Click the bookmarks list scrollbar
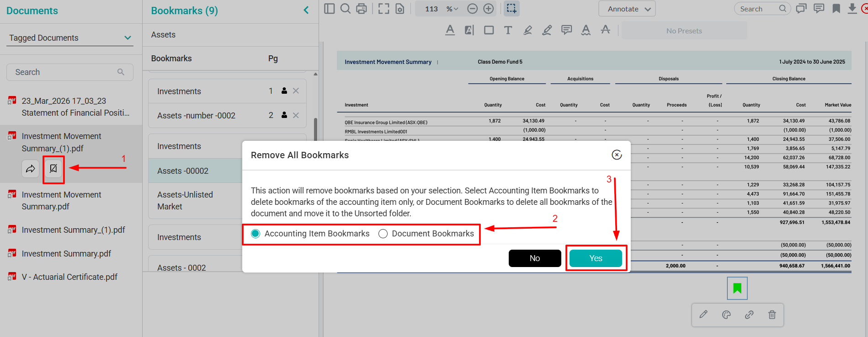The width and height of the screenshot is (868, 337). 315,130
